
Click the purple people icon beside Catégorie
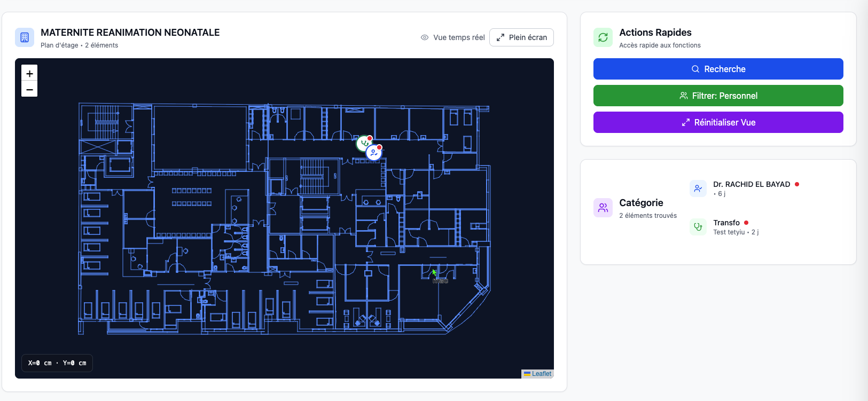coord(603,208)
